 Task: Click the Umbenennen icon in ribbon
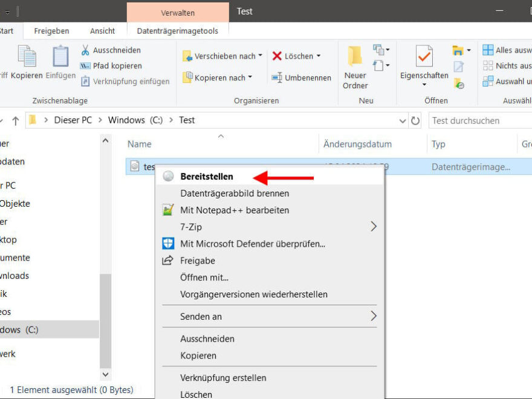[x=277, y=77]
